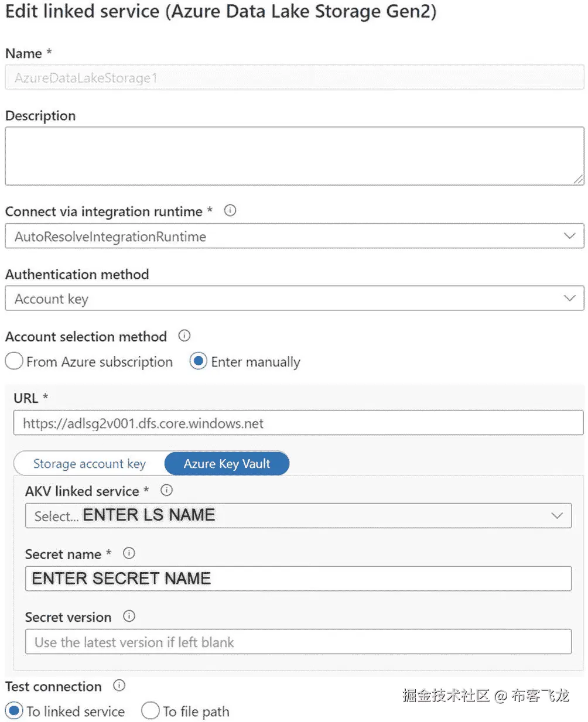
Task: Click info icon next to Account selection method
Action: click(184, 336)
